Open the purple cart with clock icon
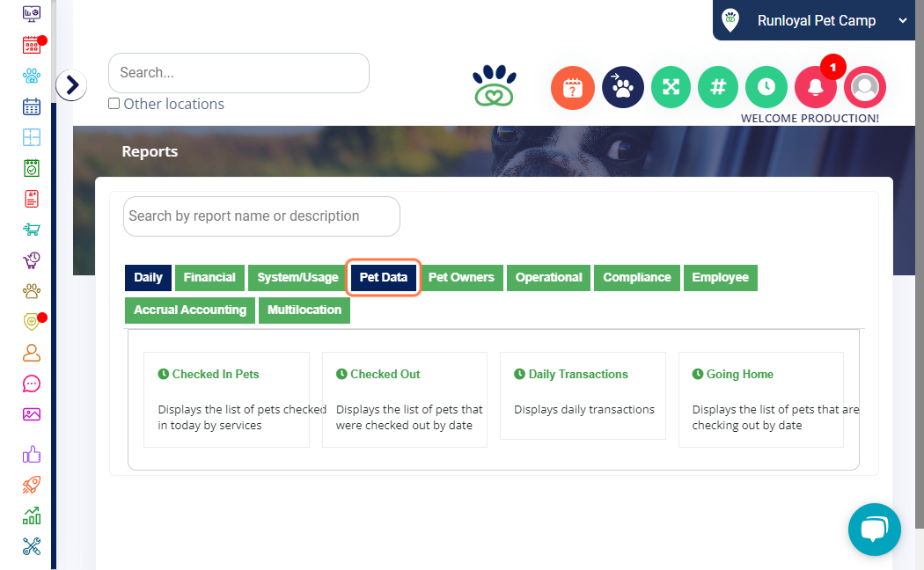The image size is (924, 570). (x=31, y=260)
